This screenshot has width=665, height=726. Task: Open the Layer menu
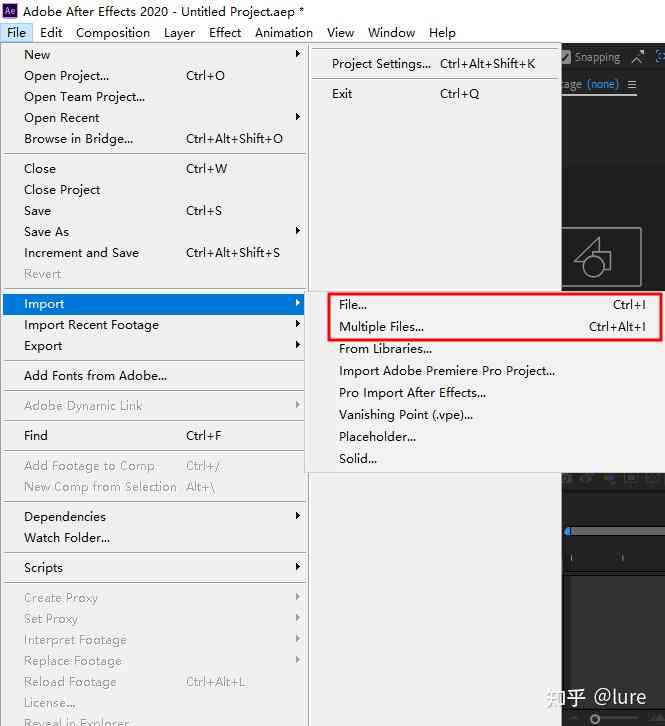point(179,33)
